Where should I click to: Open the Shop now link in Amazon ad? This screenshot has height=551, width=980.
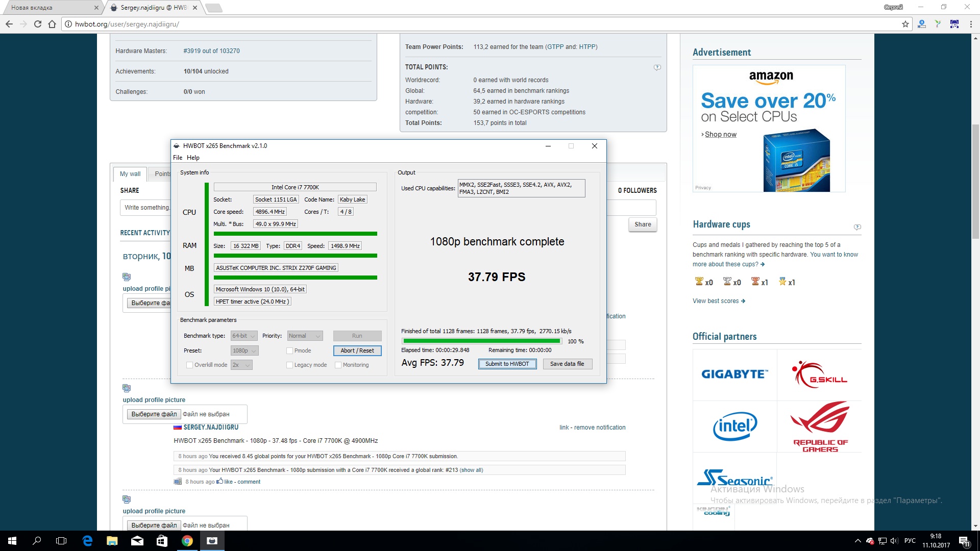[720, 134]
